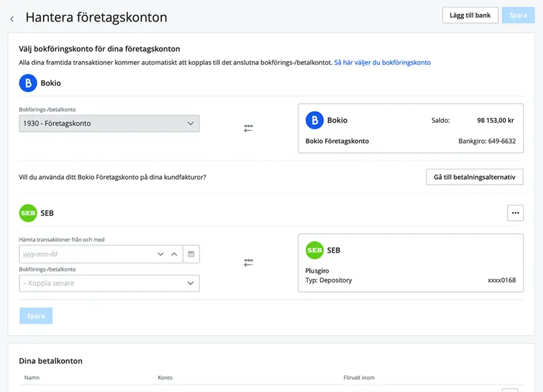Click the Spara button below the SEB section
This screenshot has height=392, width=543.
click(36, 316)
